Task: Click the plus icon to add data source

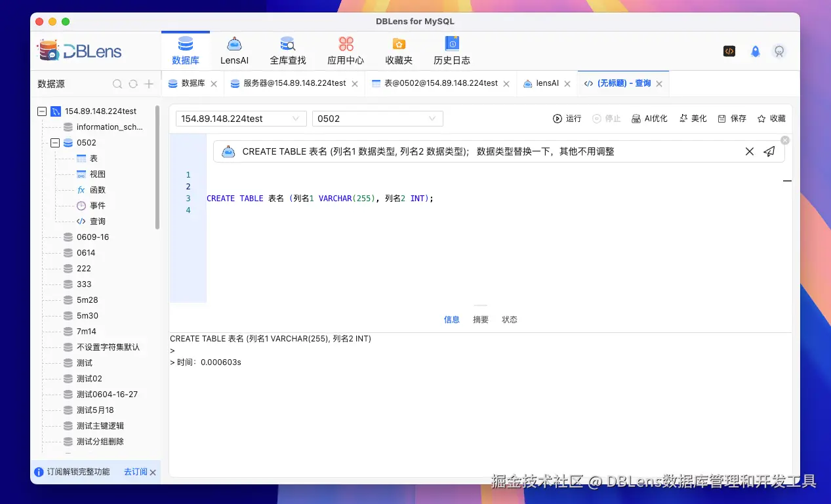Action: click(149, 84)
